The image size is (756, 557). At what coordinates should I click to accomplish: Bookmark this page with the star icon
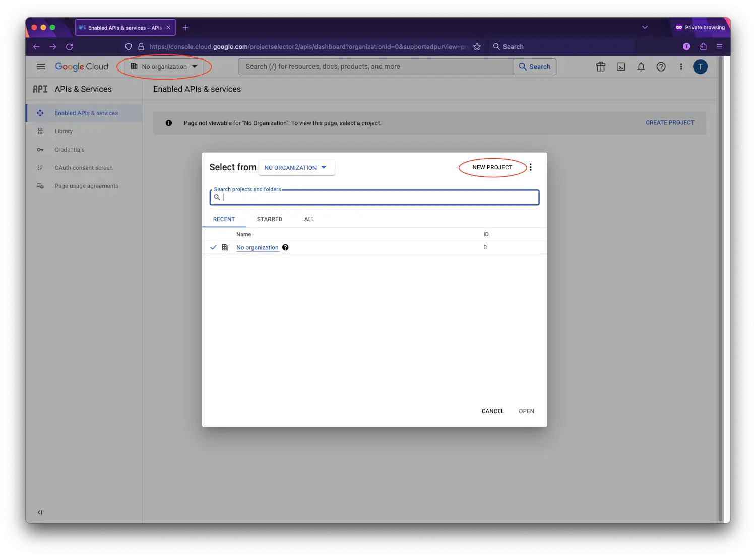click(x=477, y=47)
